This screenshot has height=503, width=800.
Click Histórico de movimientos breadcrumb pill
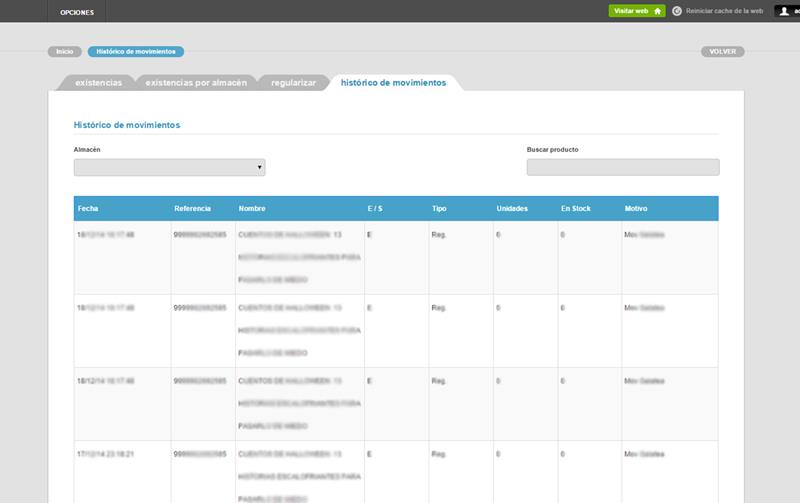[136, 51]
